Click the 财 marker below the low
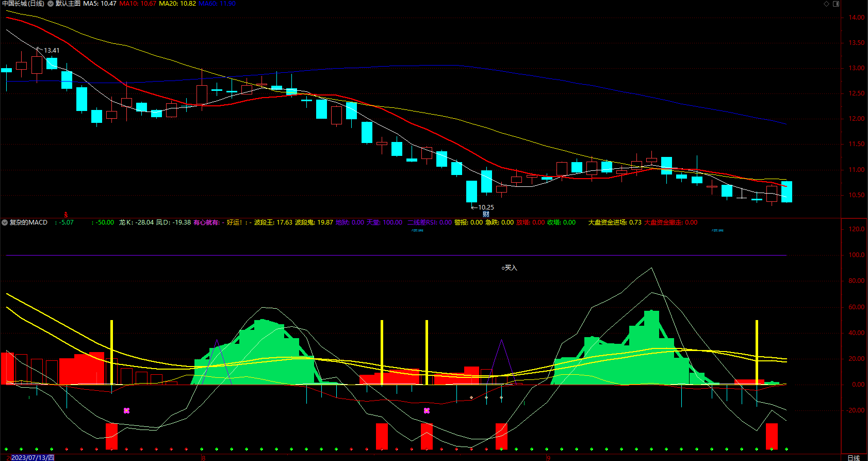The width and height of the screenshot is (868, 461). [x=486, y=214]
